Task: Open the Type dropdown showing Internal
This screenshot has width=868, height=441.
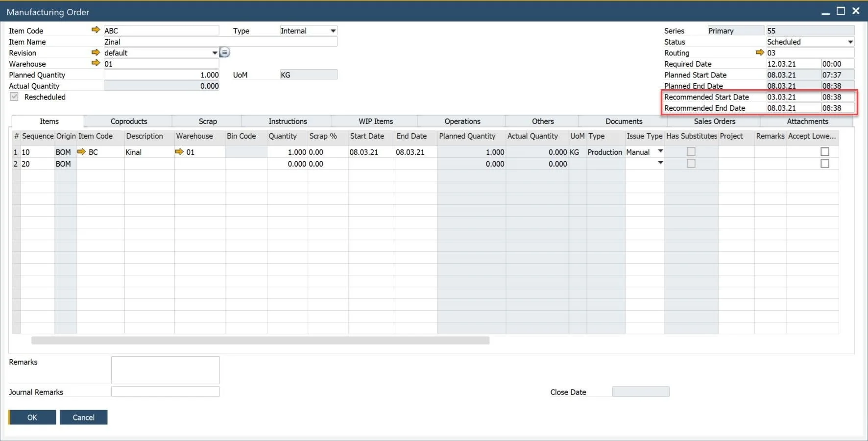Action: tap(333, 31)
